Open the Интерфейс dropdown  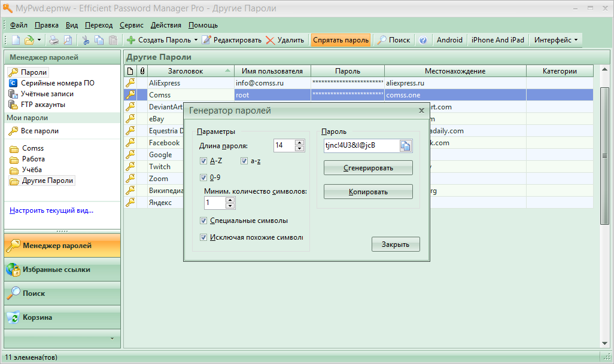(x=556, y=40)
